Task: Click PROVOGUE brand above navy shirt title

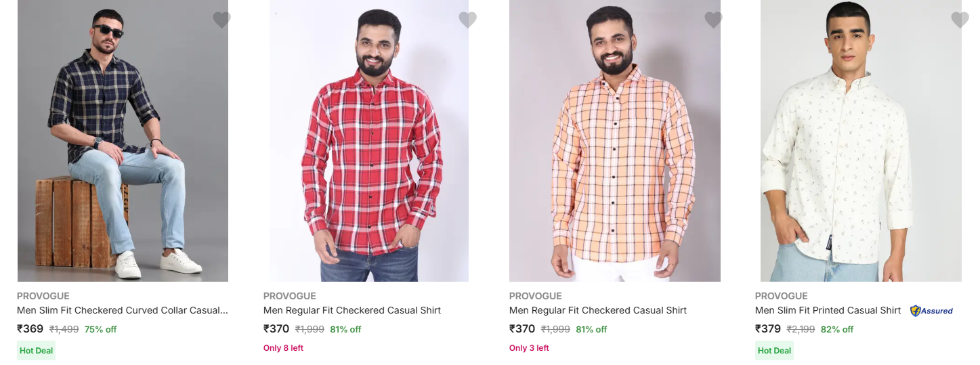Action: click(x=43, y=296)
